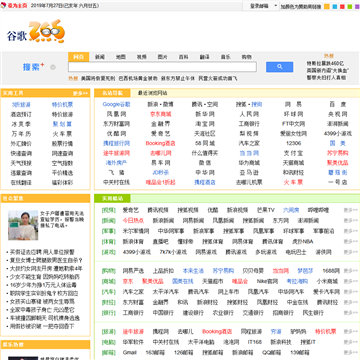Select the 百科 search tab

(x=184, y=57)
